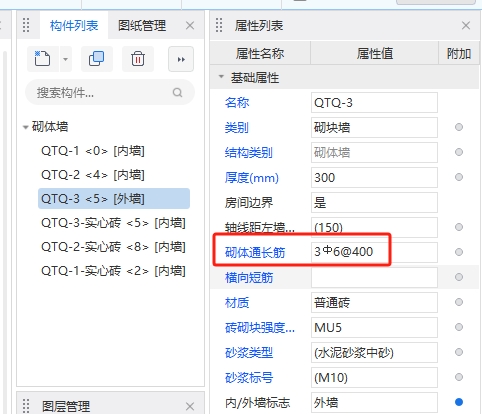
Task: Click the 内/外墙标志 property label
Action: [x=258, y=403]
